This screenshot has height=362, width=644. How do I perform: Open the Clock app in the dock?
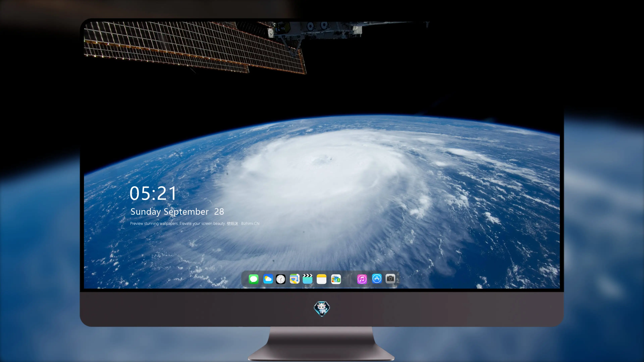(x=281, y=279)
